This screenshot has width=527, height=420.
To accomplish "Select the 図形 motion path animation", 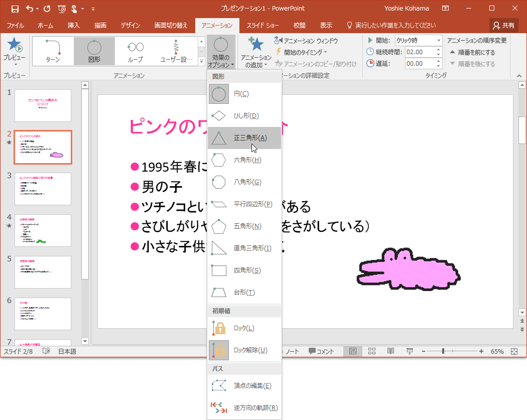I will (94, 51).
